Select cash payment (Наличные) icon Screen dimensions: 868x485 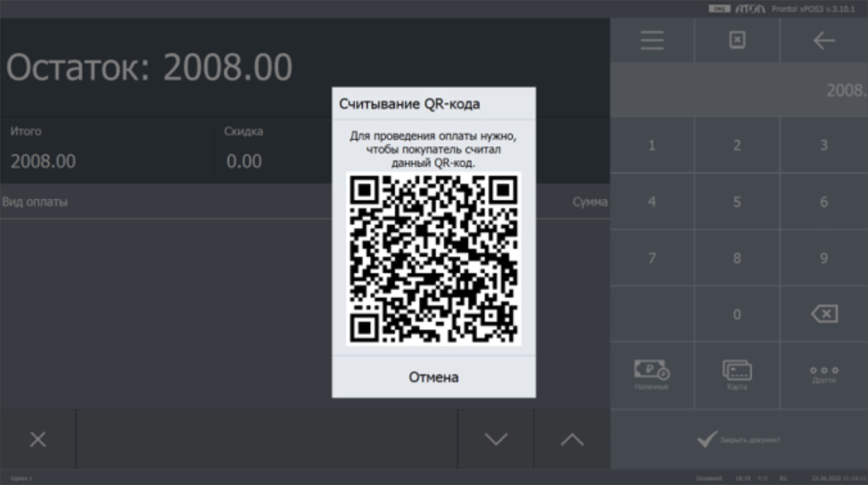tap(652, 374)
